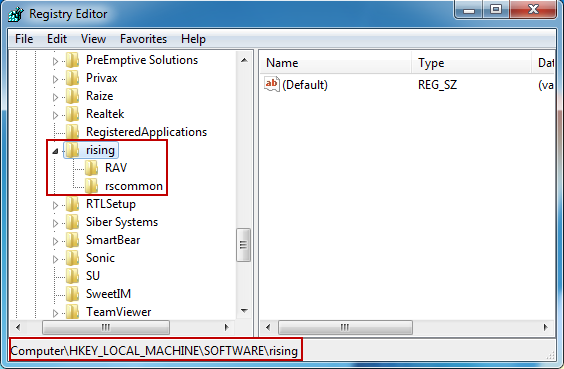Open the File menu
The width and height of the screenshot is (564, 369).
(x=24, y=39)
